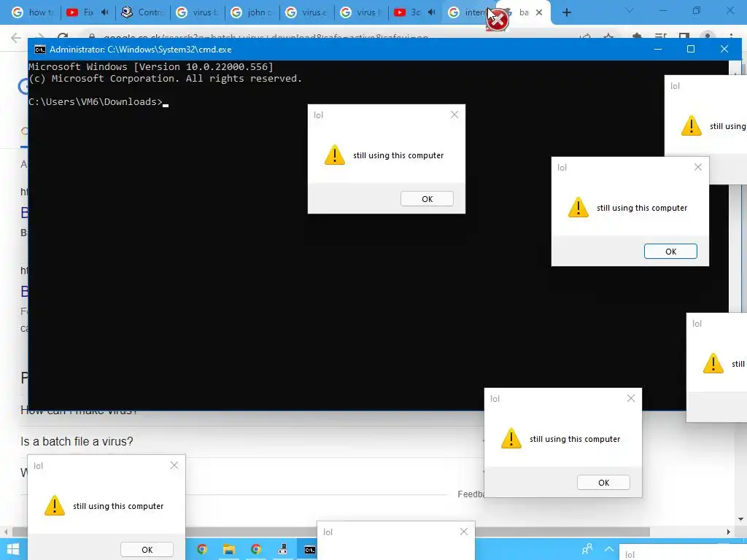Click the focused (highlighted) OK button
This screenshot has height=560, width=747.
[x=670, y=252]
